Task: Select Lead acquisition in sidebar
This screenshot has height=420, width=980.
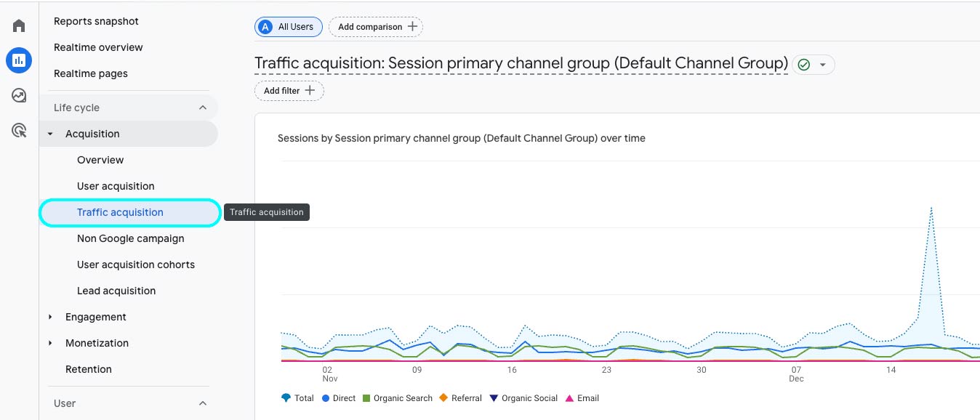Action: (x=116, y=291)
